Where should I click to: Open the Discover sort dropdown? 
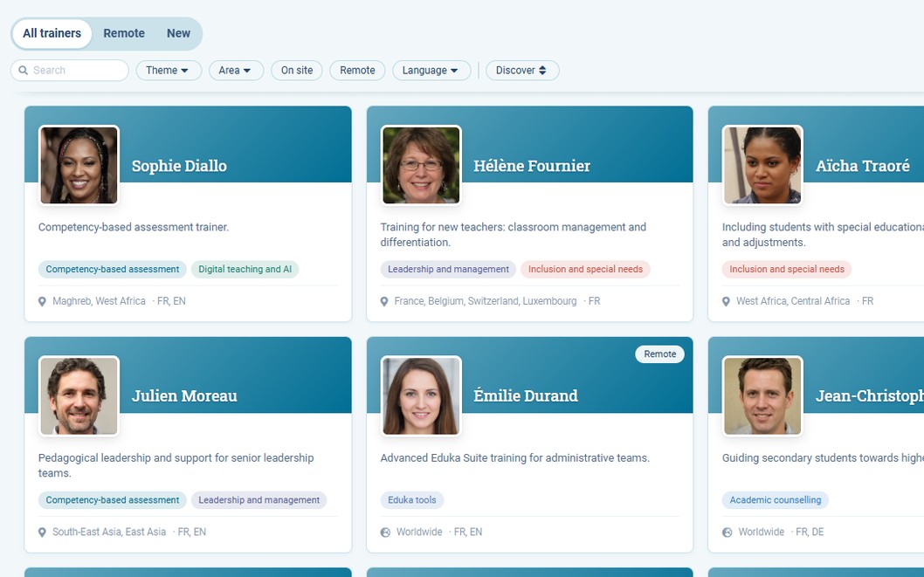coord(522,70)
